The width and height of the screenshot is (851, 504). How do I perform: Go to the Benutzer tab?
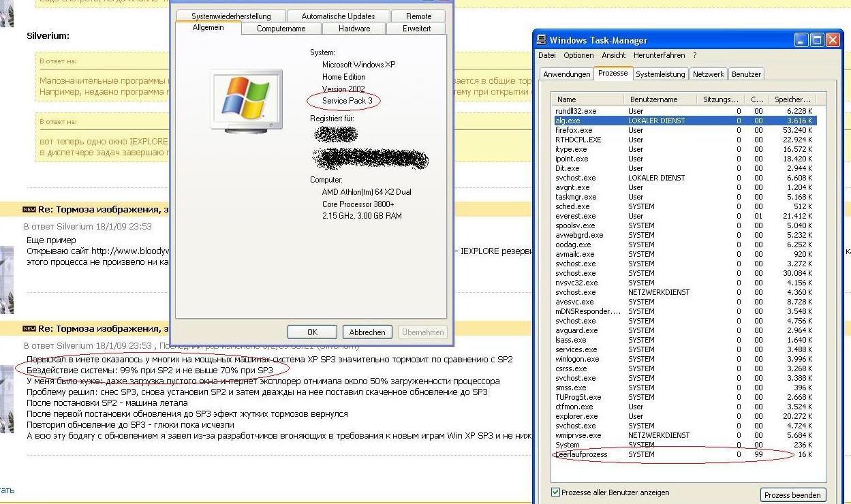coord(746,74)
